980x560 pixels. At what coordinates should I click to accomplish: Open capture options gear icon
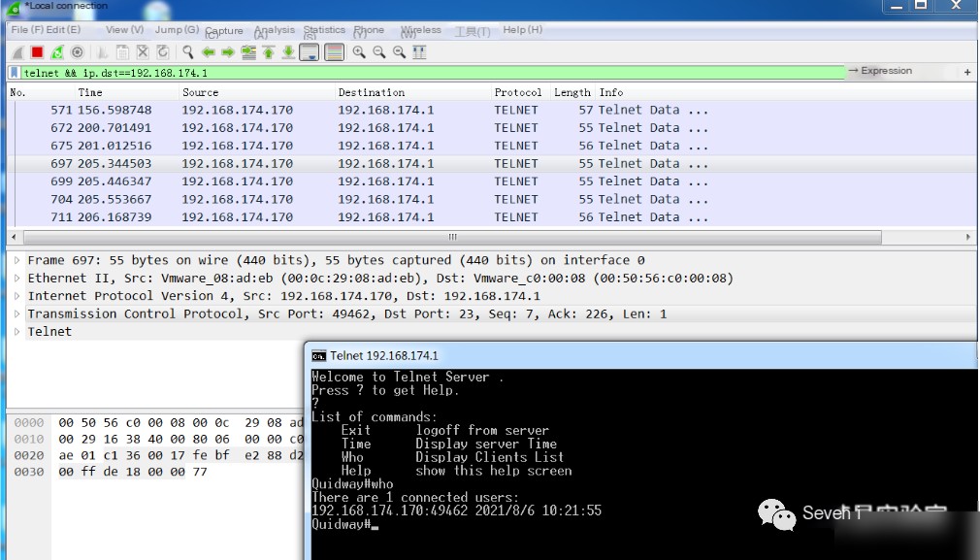[x=77, y=52]
